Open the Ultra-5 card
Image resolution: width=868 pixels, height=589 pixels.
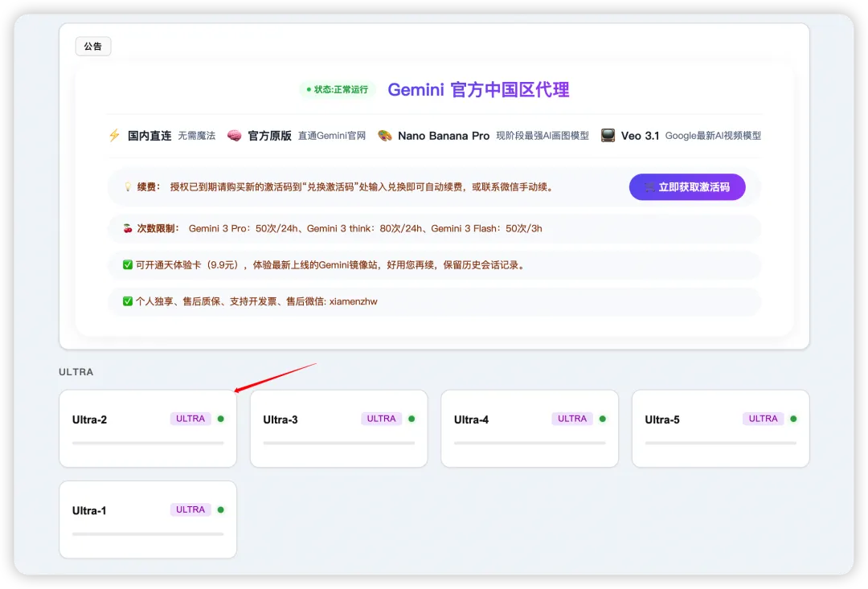721,428
